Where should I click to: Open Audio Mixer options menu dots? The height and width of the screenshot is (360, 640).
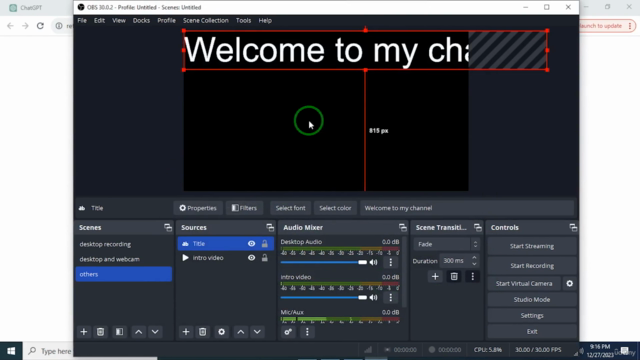tap(307, 332)
